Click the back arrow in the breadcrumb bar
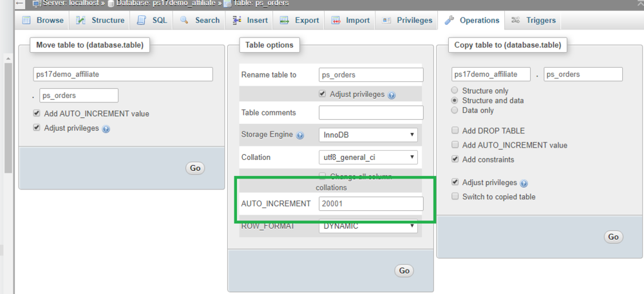Screen dimensions: 644x294 point(19,3)
